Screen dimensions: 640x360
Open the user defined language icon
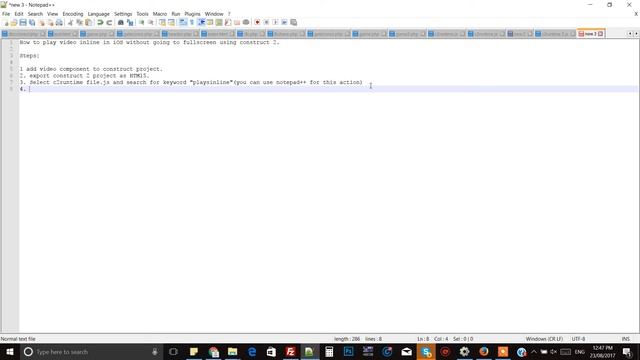(x=210, y=22)
